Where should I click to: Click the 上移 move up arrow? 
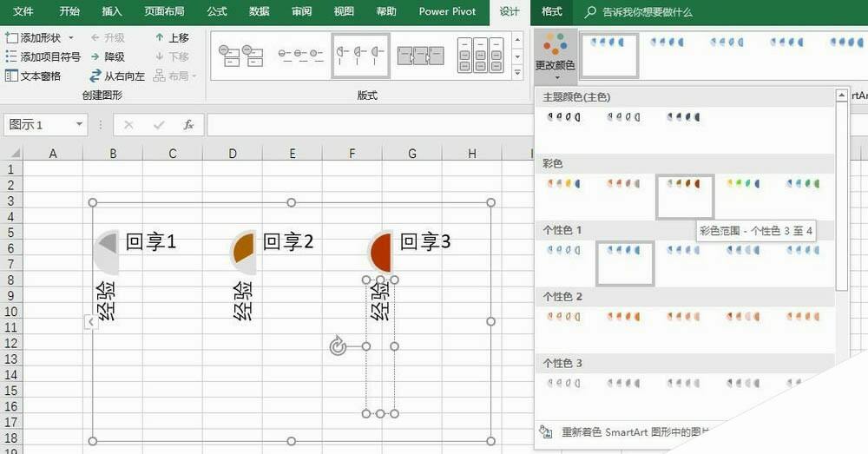160,38
